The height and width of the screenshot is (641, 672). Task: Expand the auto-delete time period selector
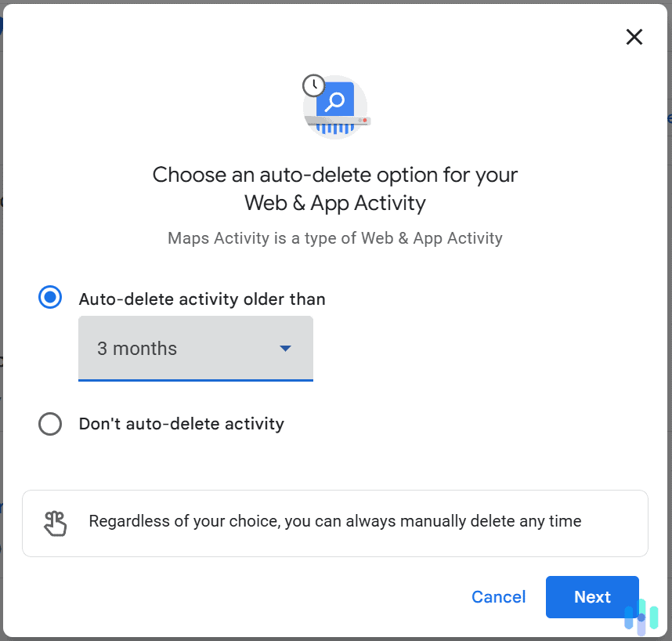[196, 348]
